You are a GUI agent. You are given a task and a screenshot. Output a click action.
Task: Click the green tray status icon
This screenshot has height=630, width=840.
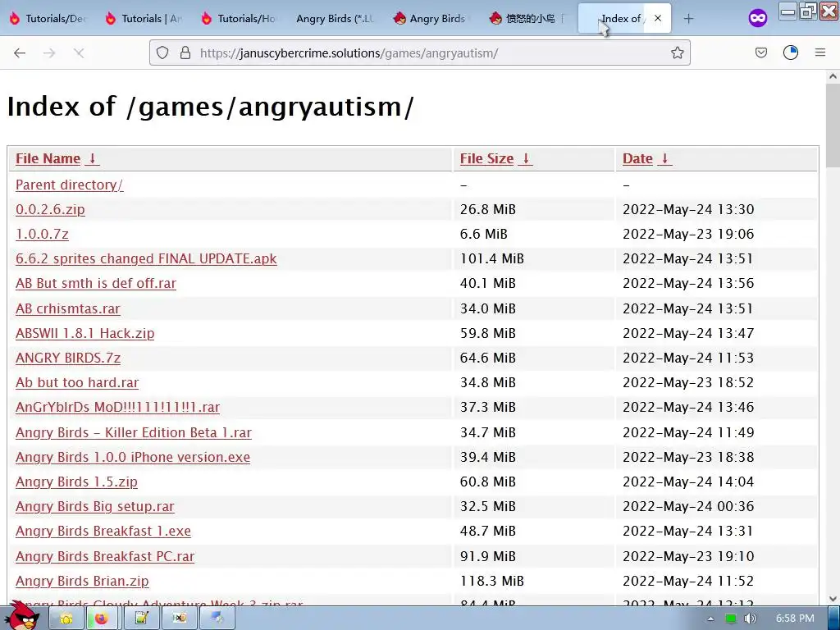[x=731, y=619]
